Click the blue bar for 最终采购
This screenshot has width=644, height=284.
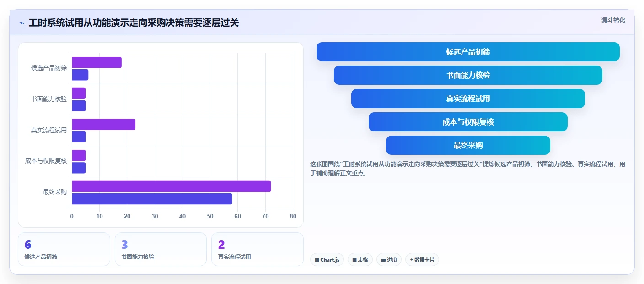click(152, 199)
